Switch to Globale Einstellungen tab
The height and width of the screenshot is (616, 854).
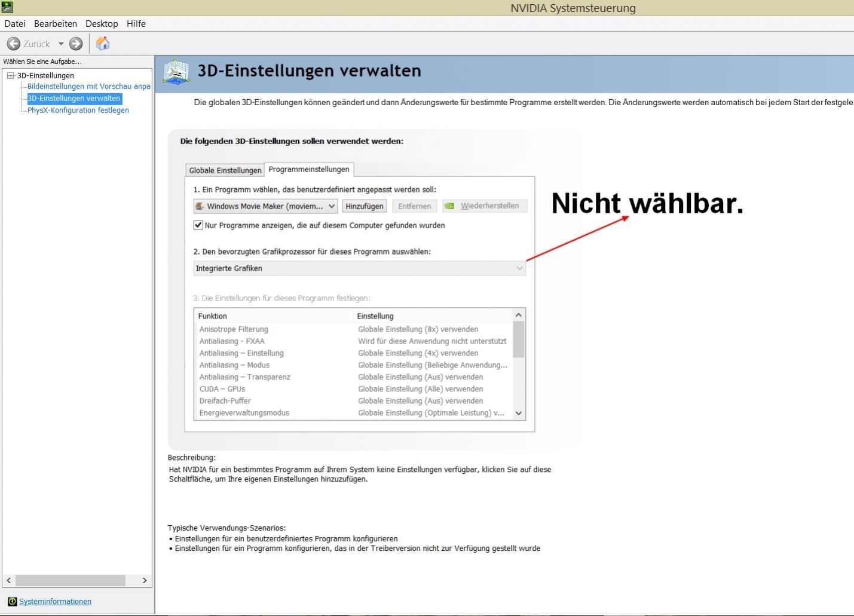tap(225, 170)
